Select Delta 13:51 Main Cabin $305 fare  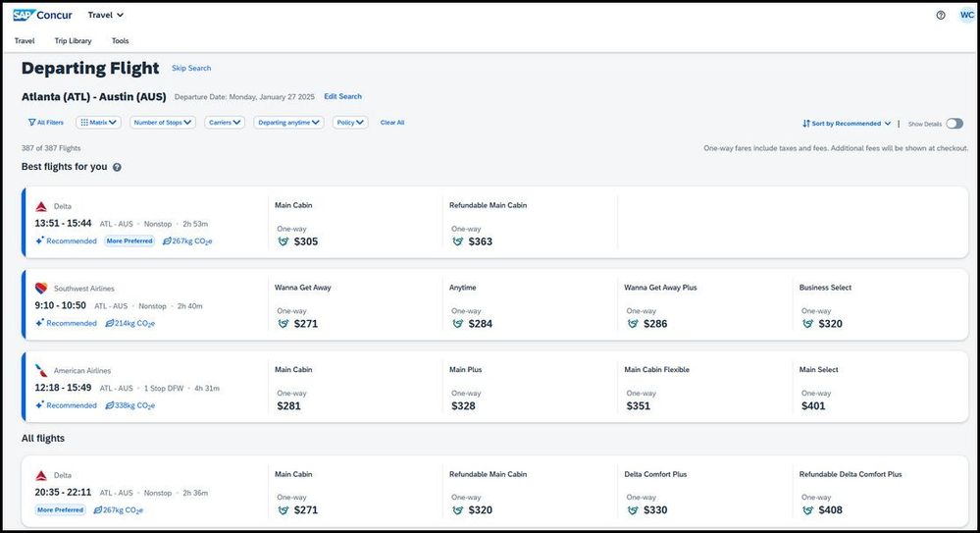355,223
